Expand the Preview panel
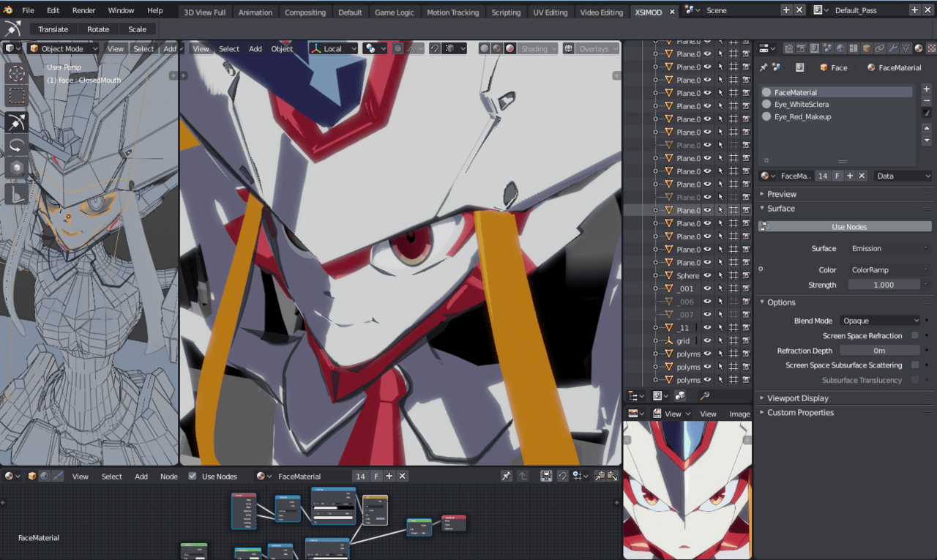937x560 pixels. [781, 194]
